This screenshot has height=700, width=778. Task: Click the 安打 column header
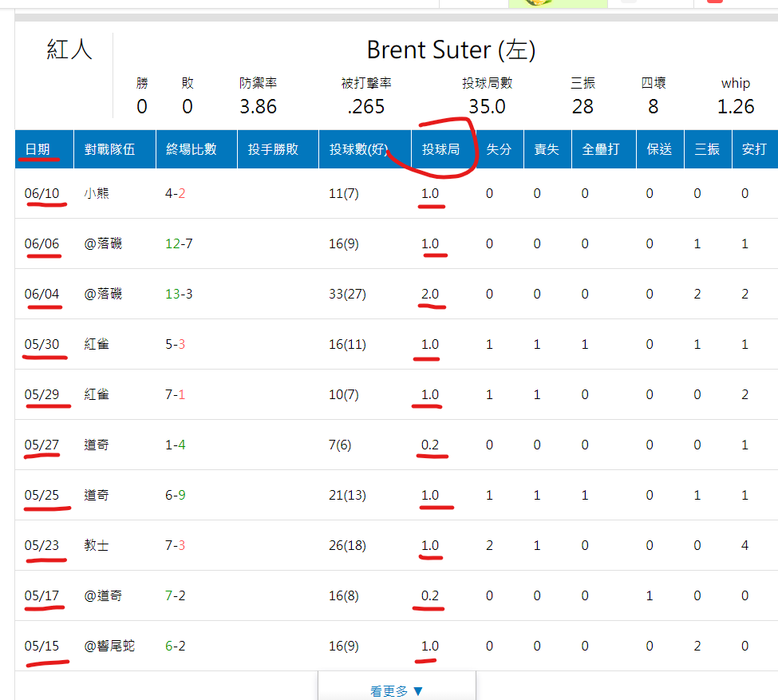tap(754, 149)
